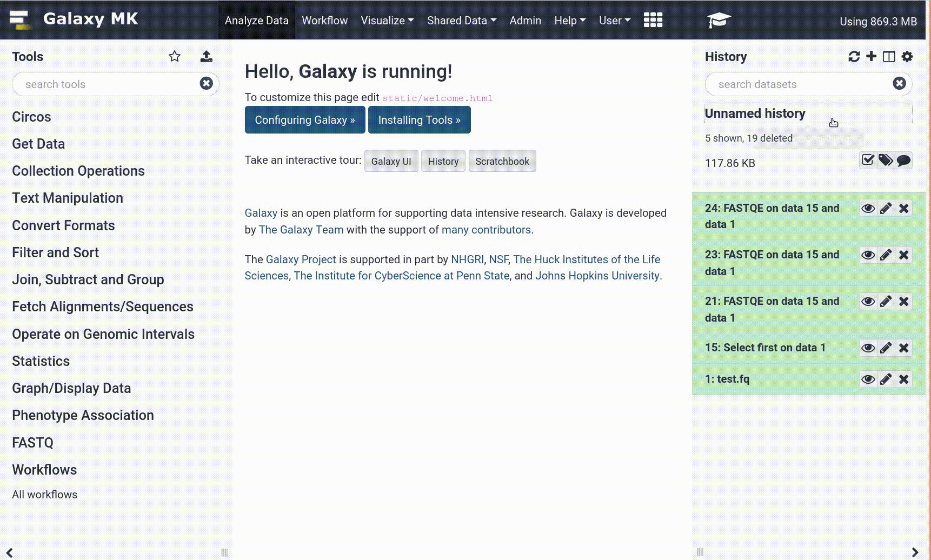Viewport: 931px width, 560px height.
Task: View data of test.fq dataset
Action: coord(868,379)
